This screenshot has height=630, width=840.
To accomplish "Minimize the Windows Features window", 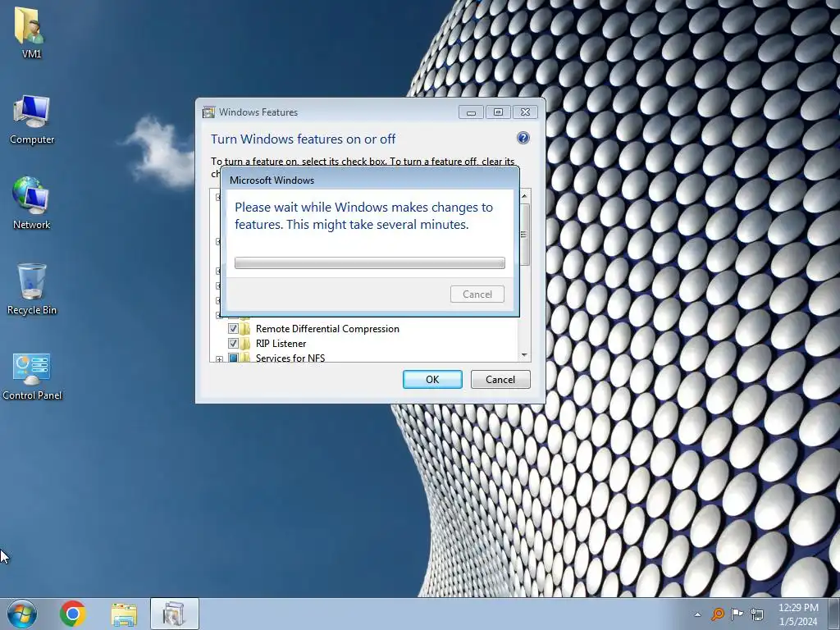I will pos(471,112).
